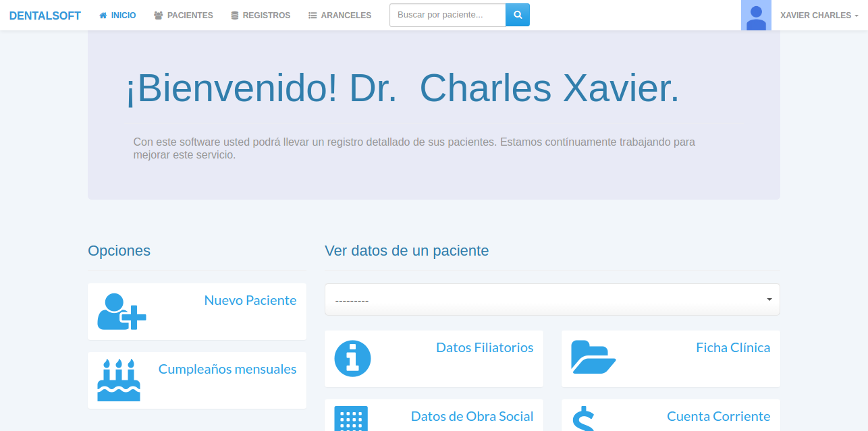Click the dollar sign Cuenta Corriente icon

(x=584, y=419)
